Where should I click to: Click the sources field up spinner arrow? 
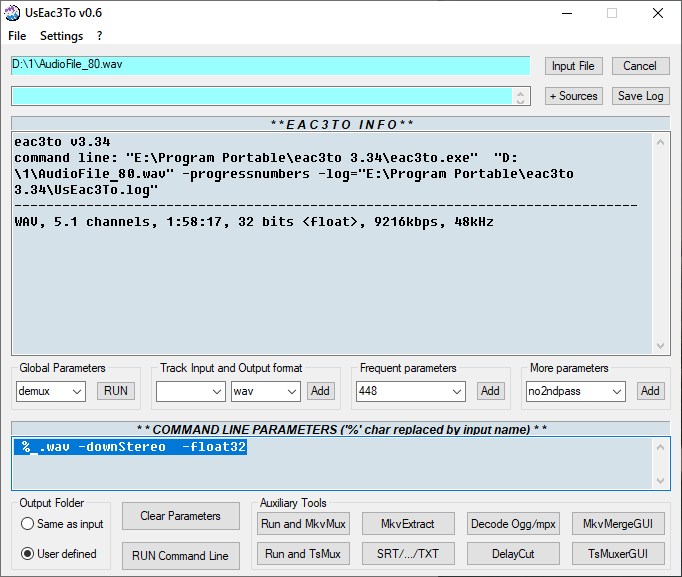pyautogui.click(x=521, y=93)
